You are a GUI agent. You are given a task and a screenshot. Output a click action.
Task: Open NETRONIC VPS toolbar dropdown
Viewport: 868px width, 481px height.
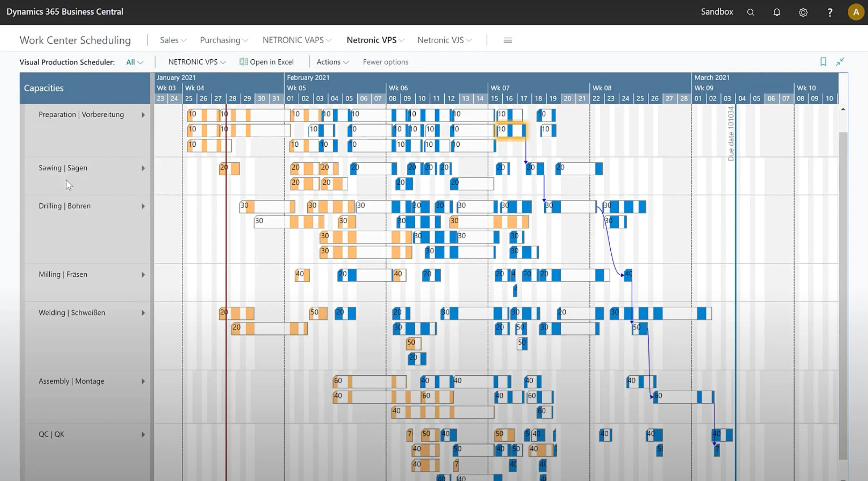coord(197,62)
